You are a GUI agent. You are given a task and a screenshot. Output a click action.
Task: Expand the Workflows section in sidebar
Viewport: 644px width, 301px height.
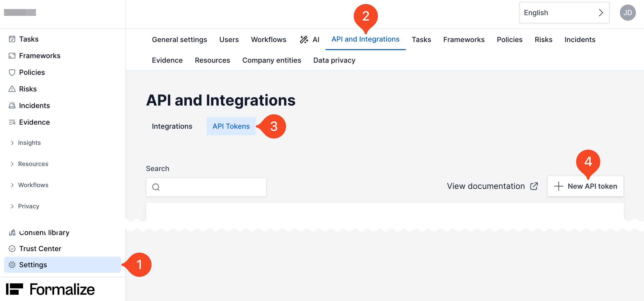[x=29, y=185]
